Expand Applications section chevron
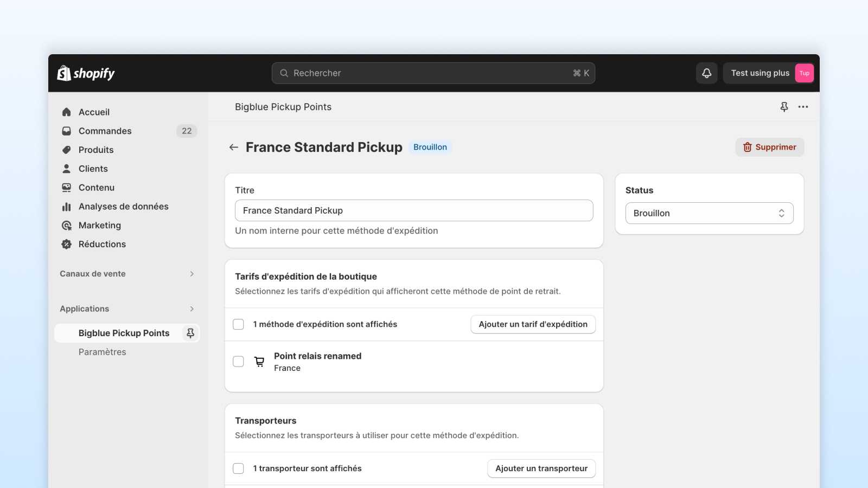This screenshot has height=488, width=868. point(192,309)
